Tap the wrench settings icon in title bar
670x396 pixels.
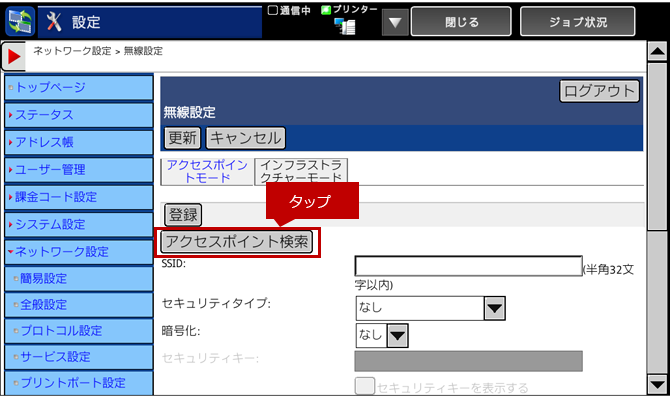coord(54,21)
